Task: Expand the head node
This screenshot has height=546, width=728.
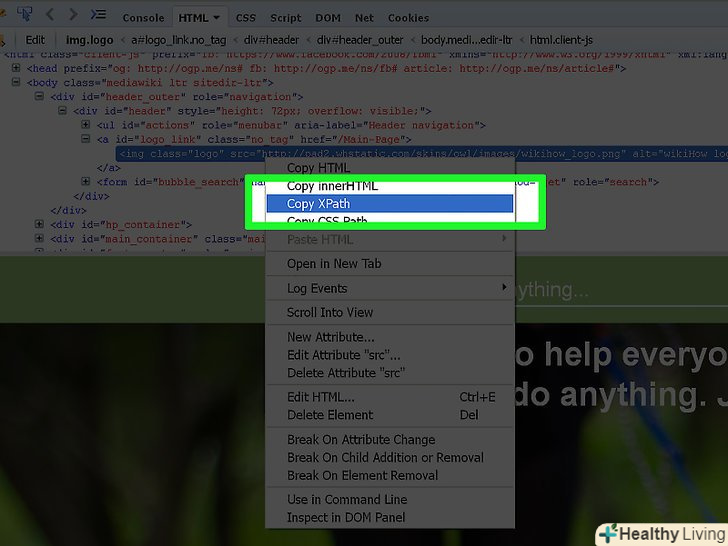Action: click(x=16, y=68)
